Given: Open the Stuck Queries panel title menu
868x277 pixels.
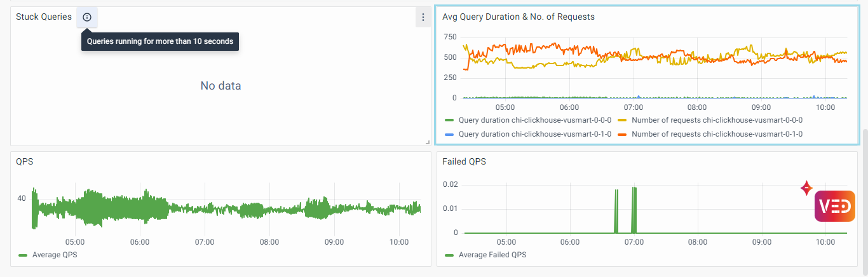Looking at the screenshot, I should (44, 17).
